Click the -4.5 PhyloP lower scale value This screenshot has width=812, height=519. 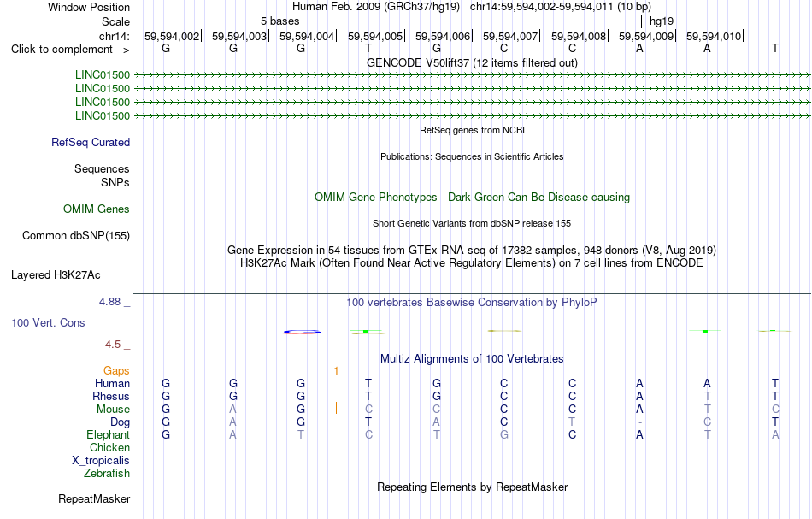pyautogui.click(x=111, y=345)
